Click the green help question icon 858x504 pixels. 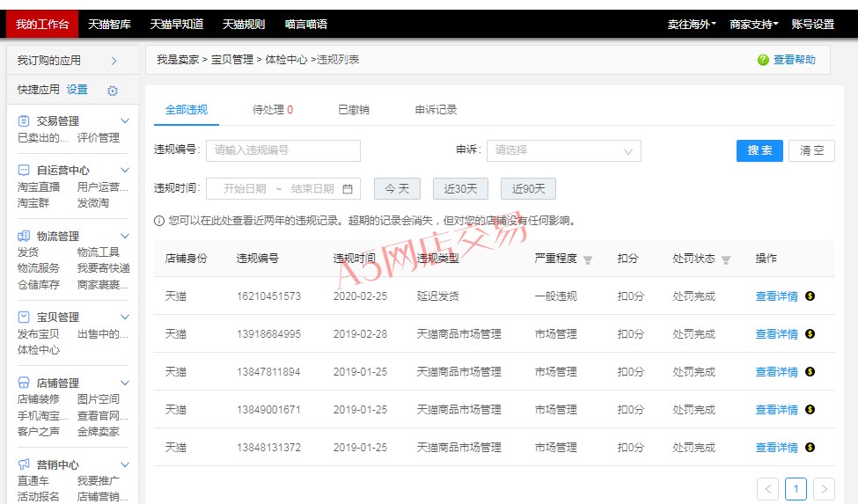[x=763, y=60]
